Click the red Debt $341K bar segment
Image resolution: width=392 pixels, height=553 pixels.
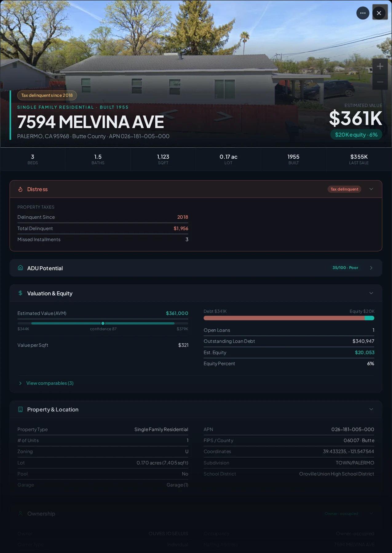(284, 318)
